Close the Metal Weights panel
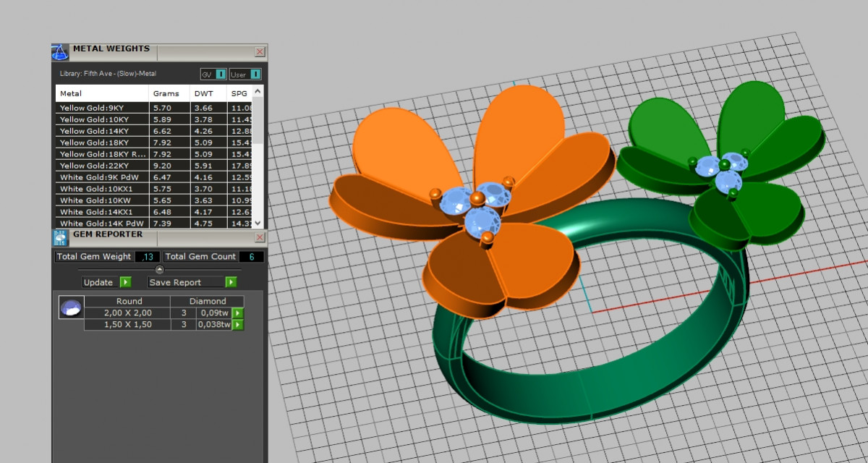Viewport: 868px width, 463px height. point(260,52)
